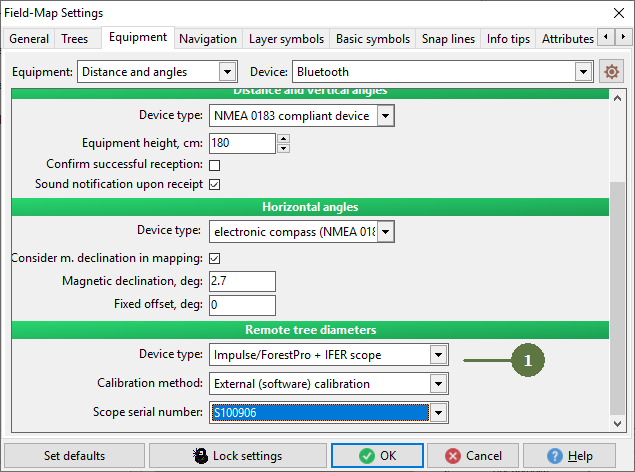Open device settings gear icon

pyautogui.click(x=611, y=72)
